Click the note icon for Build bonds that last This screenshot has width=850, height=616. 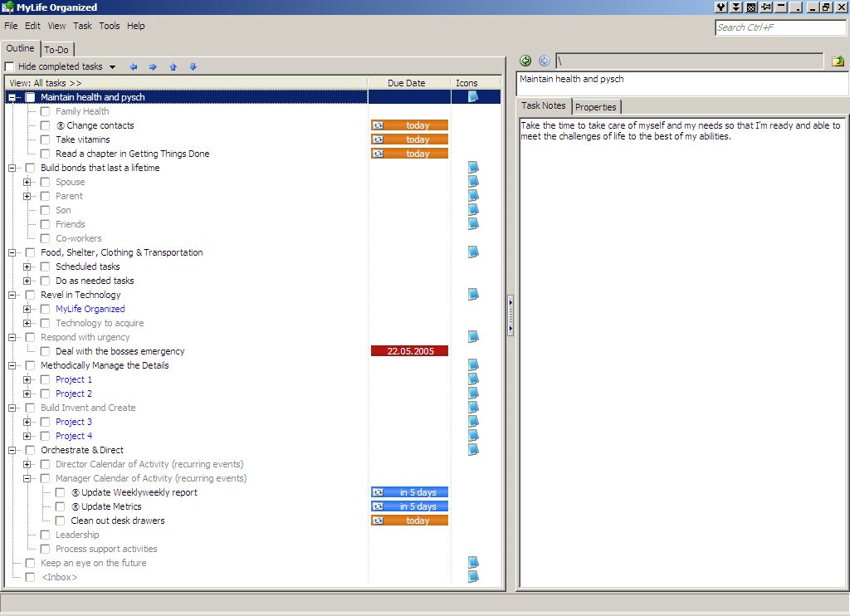click(x=473, y=167)
